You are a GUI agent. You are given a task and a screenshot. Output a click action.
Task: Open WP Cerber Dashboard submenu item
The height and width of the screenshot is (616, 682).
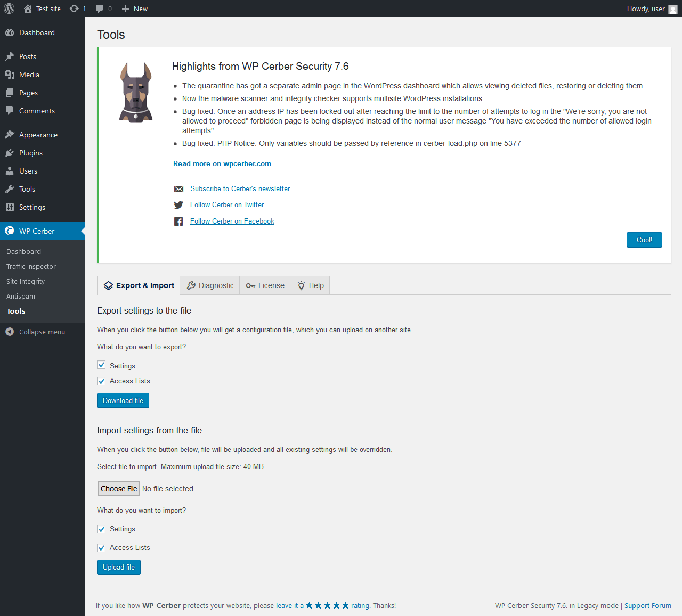tap(23, 251)
